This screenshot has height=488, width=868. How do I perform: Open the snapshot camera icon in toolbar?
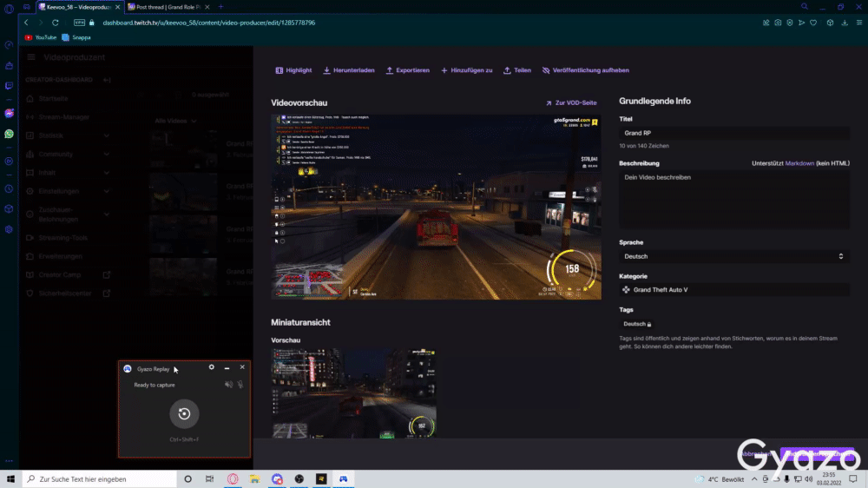pos(778,23)
